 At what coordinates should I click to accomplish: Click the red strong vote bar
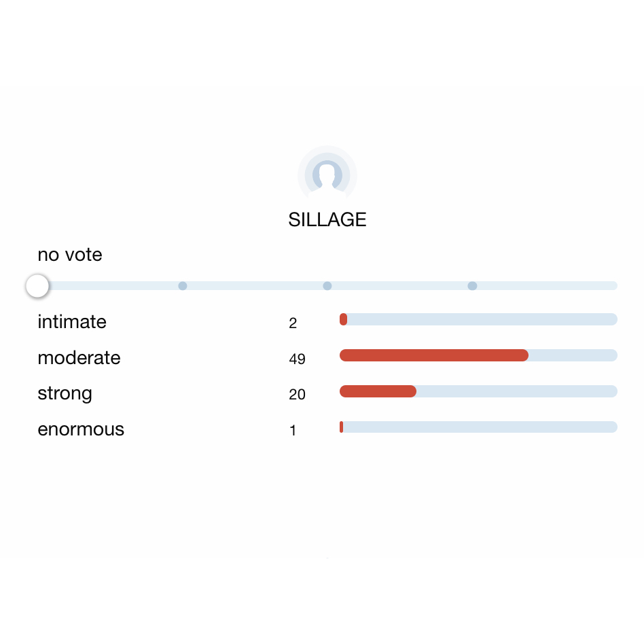378,391
